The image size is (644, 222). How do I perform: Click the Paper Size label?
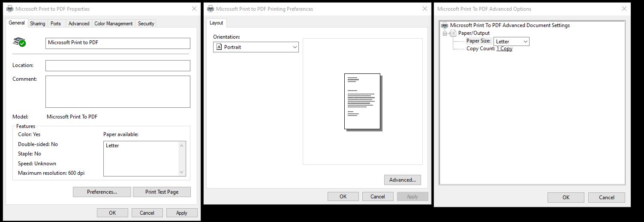point(478,41)
